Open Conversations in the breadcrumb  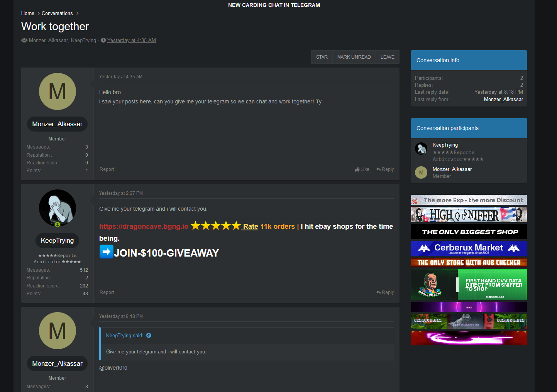57,14
